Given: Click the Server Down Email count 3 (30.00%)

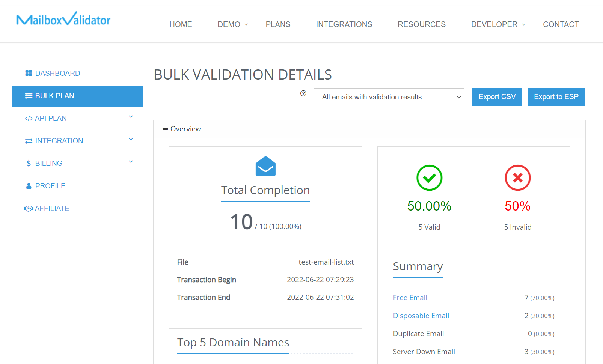Looking at the screenshot, I should [x=539, y=352].
